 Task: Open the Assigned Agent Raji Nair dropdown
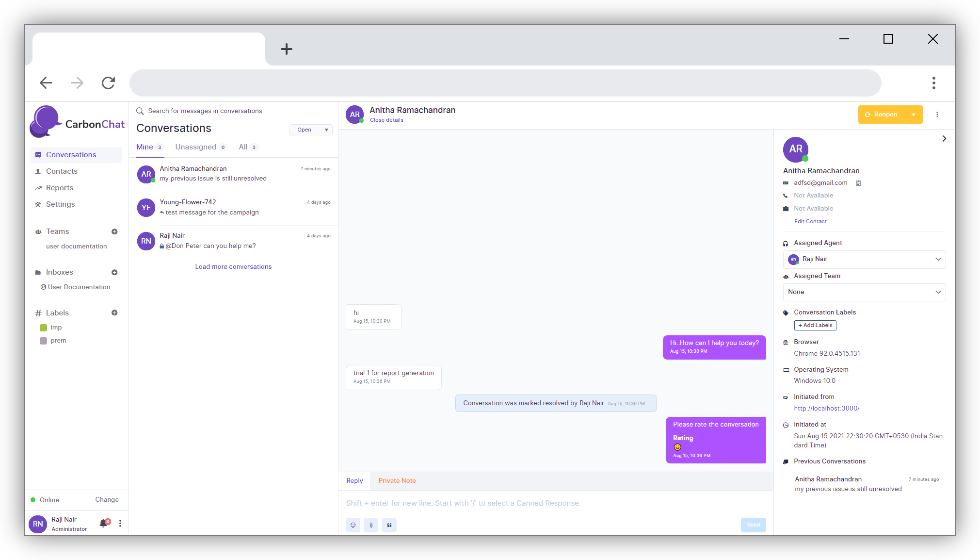coord(864,259)
